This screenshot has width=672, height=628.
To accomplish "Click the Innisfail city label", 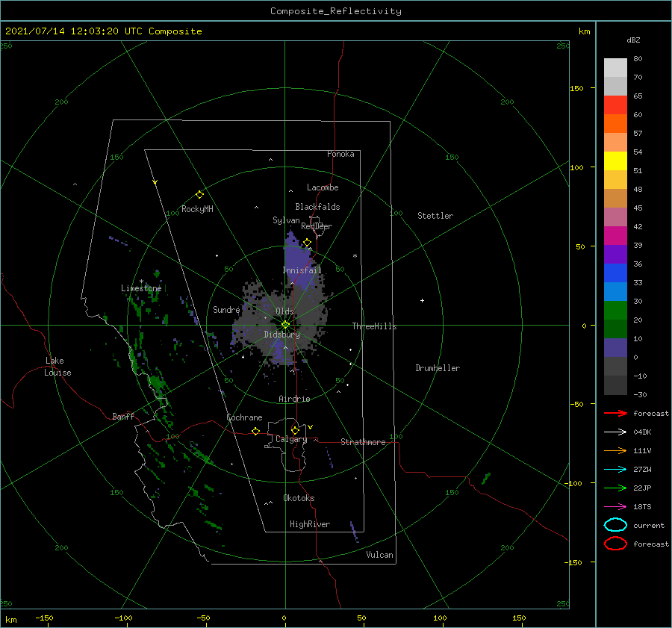I will pos(302,270).
